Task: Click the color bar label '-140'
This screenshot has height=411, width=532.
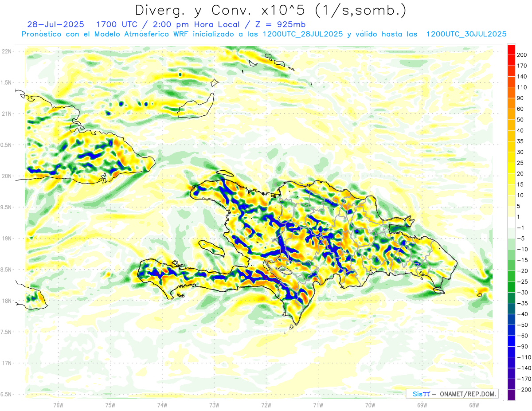Action: coord(523,368)
